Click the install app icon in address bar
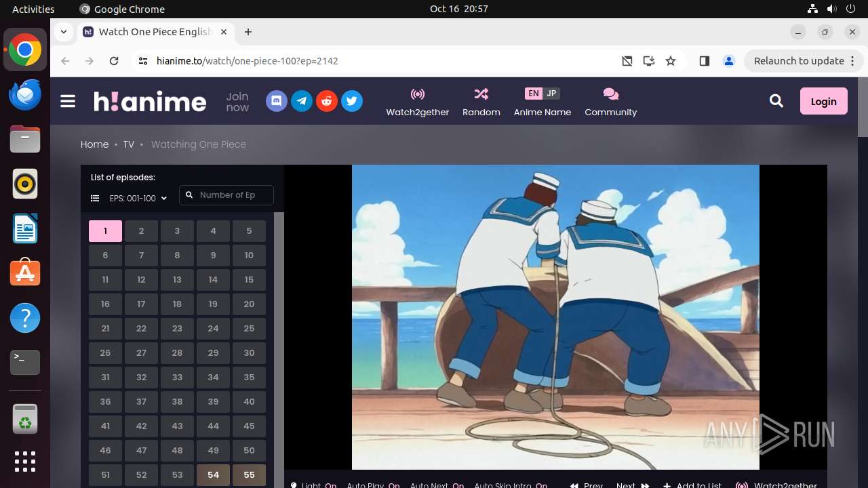 (x=649, y=61)
